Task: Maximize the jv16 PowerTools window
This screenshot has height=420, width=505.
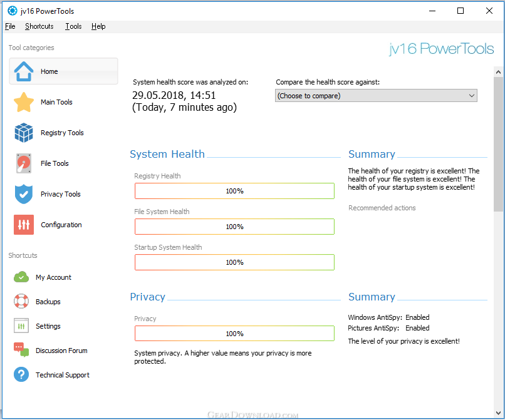Action: [461, 11]
